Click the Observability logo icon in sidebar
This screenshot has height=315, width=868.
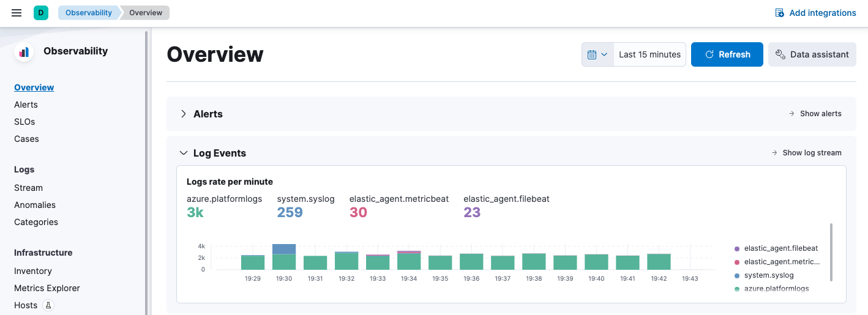24,52
